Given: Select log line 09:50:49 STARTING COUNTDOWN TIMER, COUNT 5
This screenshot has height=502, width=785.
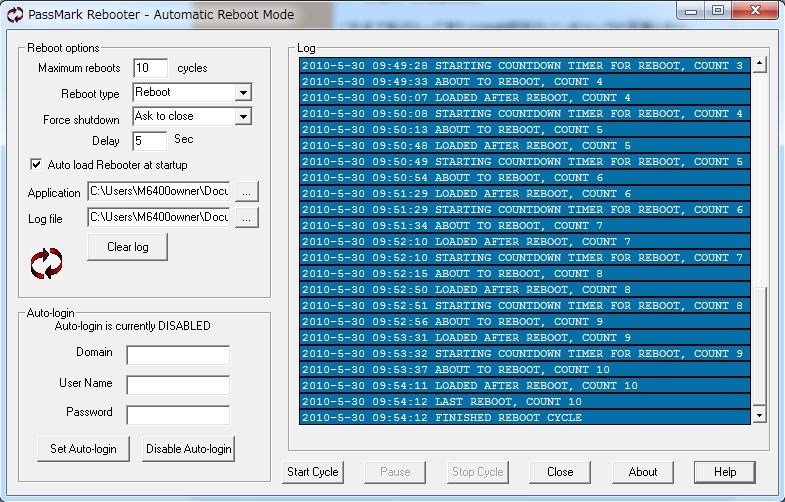Looking at the screenshot, I should point(525,162).
